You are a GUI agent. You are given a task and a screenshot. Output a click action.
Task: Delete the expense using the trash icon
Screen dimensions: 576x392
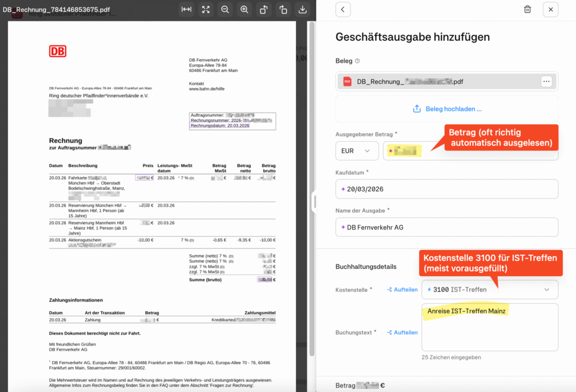coord(527,10)
